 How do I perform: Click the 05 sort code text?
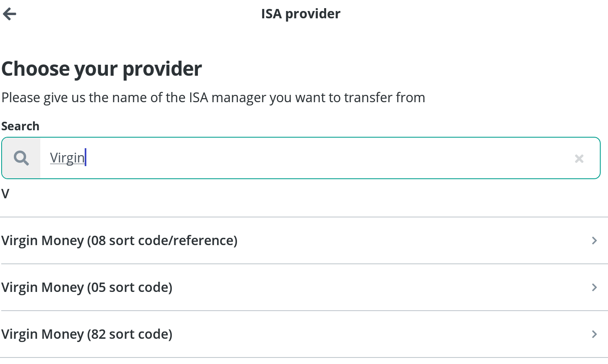point(130,287)
